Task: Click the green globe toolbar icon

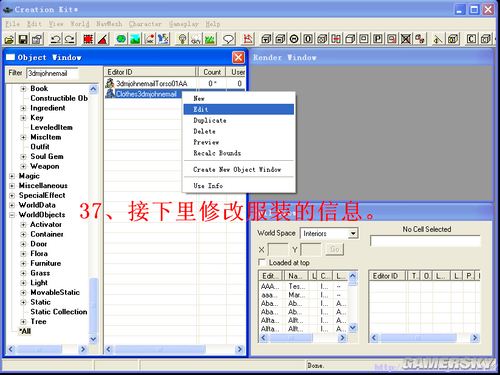Action: click(x=121, y=39)
